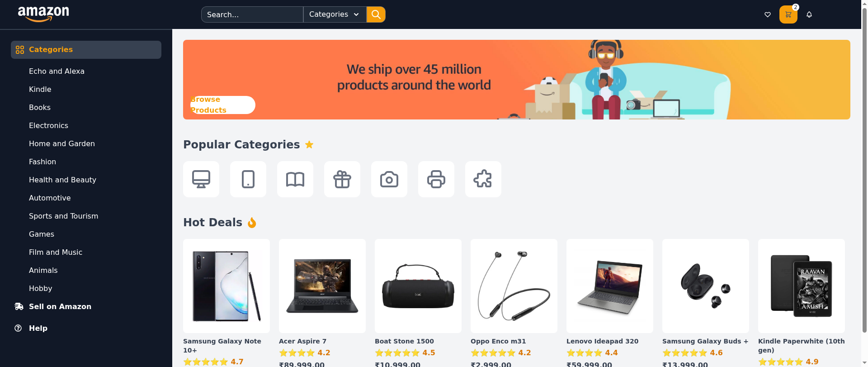Click the orange search magnifier button
This screenshot has width=868, height=367.
pyautogui.click(x=376, y=14)
